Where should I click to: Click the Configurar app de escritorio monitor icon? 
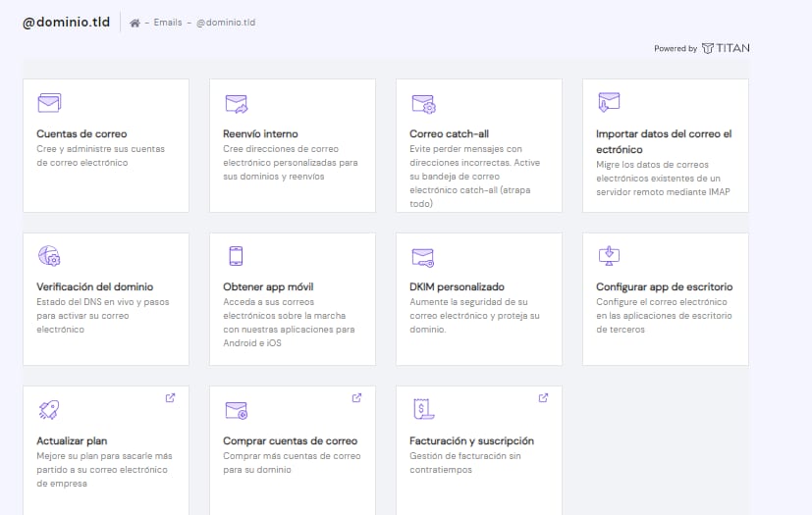pos(609,257)
